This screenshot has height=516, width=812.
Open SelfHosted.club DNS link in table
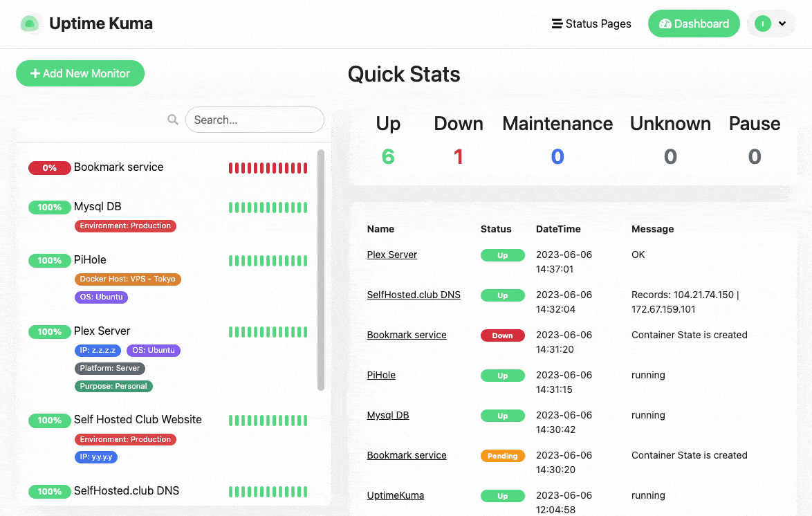(414, 295)
